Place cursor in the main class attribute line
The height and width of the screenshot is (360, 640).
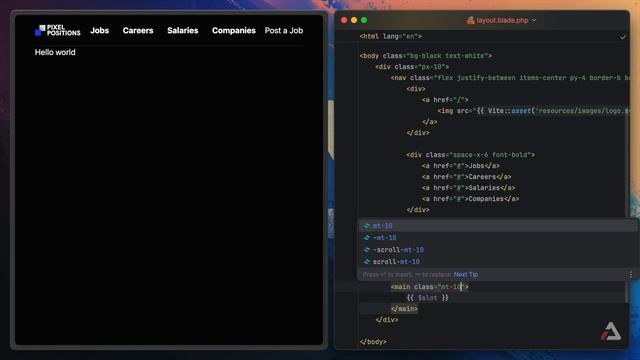point(429,287)
